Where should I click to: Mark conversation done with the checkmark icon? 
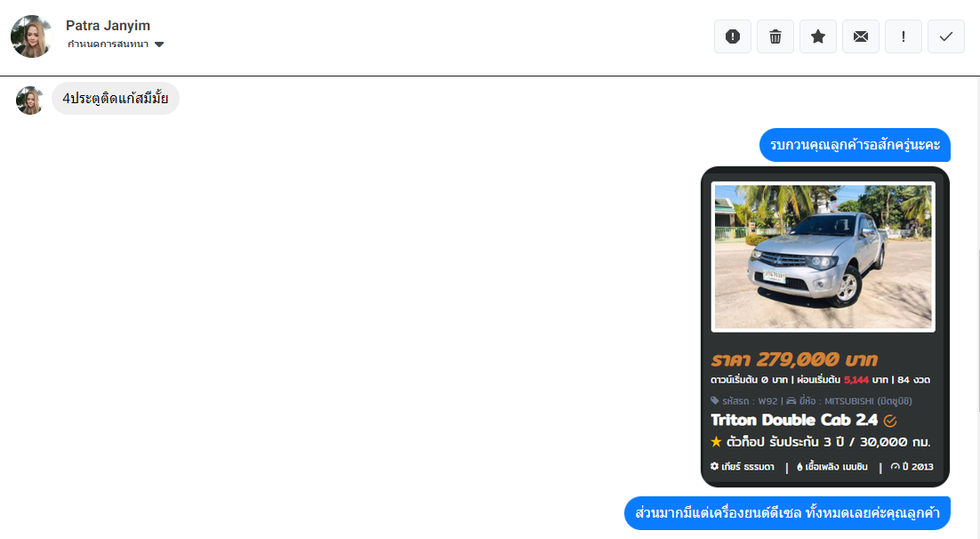click(945, 36)
